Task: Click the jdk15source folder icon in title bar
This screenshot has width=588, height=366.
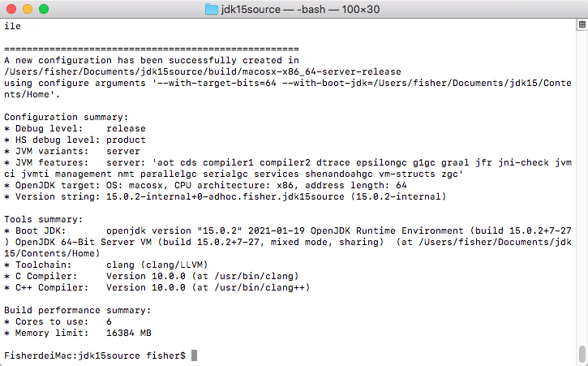Action: [x=212, y=9]
